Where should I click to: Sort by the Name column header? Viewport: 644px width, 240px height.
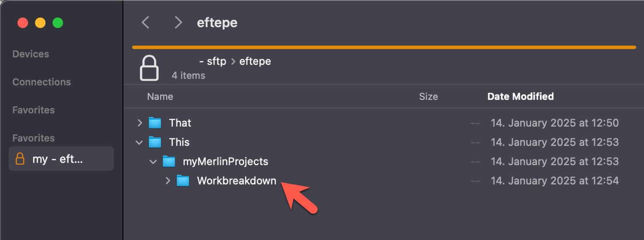coord(160,96)
